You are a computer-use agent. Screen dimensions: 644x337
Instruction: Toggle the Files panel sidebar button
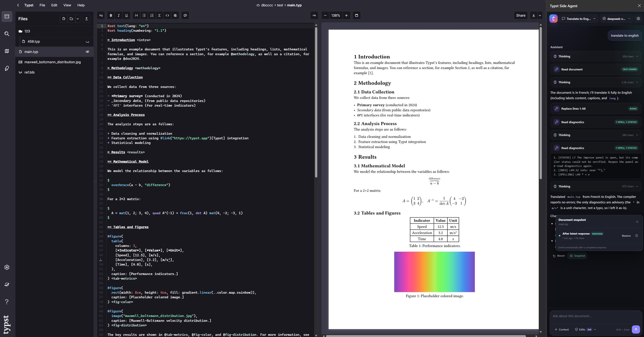pyautogui.click(x=7, y=16)
